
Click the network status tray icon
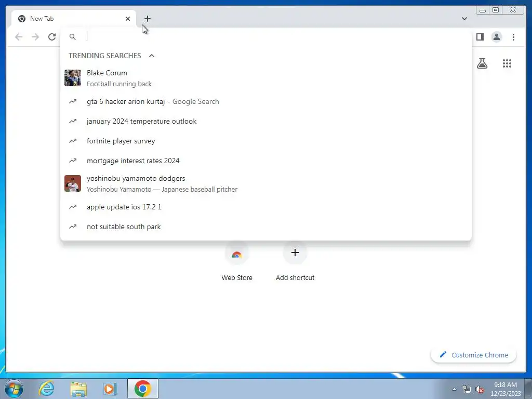tap(467, 389)
